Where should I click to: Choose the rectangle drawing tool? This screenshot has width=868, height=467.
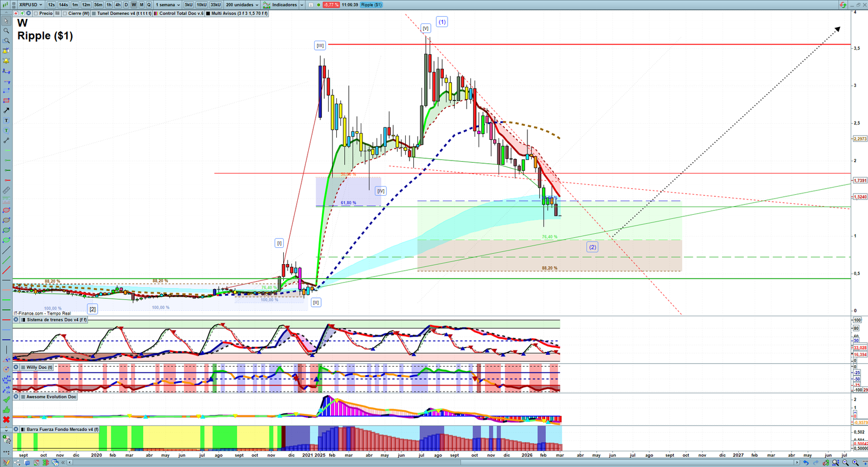point(6,100)
